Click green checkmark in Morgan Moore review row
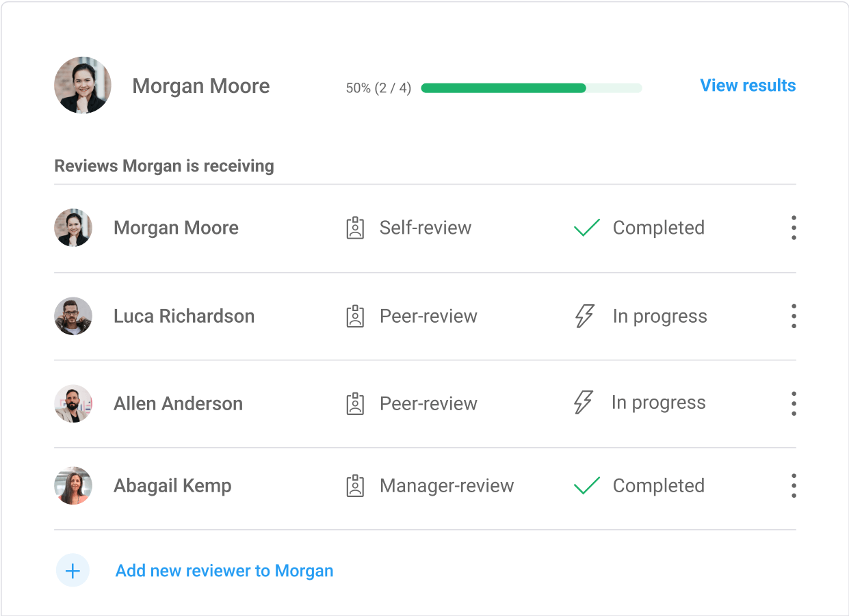Screen dimensions: 849x616 click(586, 228)
